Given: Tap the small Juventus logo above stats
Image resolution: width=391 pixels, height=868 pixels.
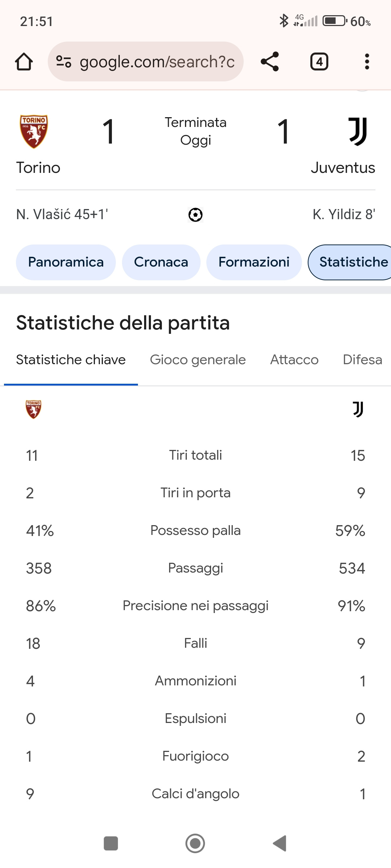Looking at the screenshot, I should coord(358,409).
